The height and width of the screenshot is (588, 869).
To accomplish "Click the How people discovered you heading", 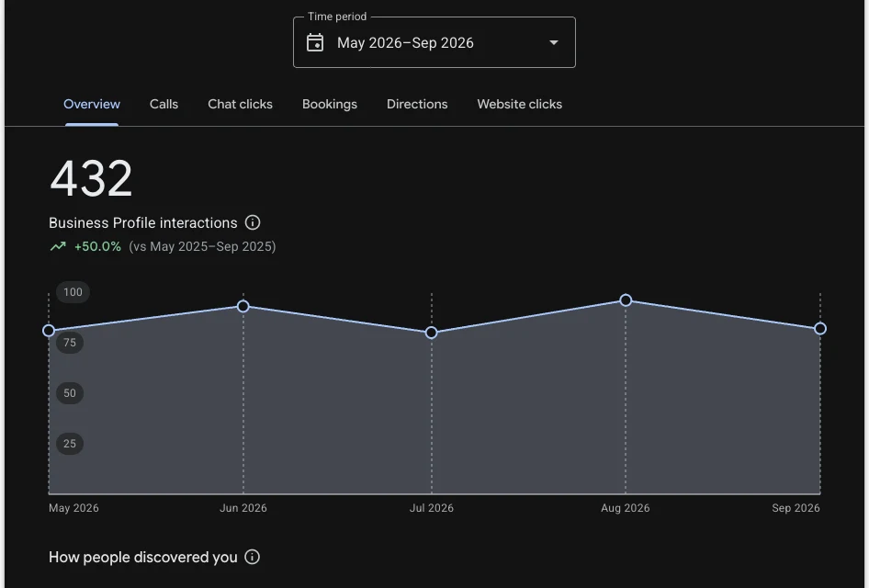I will 143,557.
